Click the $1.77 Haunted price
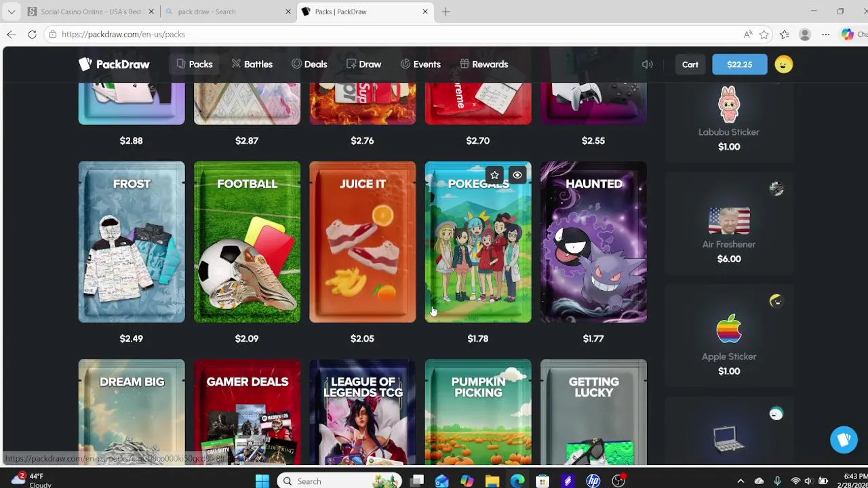Screen dimensions: 868x488 (x=593, y=338)
